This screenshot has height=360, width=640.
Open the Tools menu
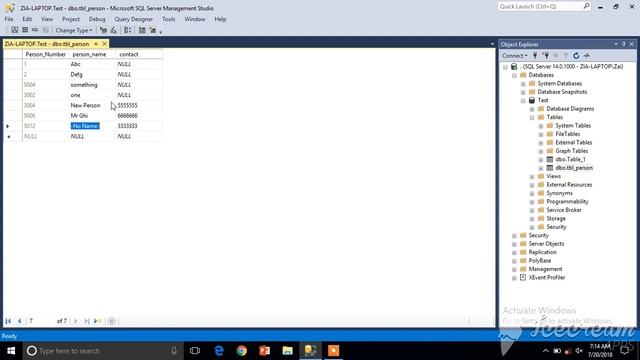pyautogui.click(x=168, y=19)
